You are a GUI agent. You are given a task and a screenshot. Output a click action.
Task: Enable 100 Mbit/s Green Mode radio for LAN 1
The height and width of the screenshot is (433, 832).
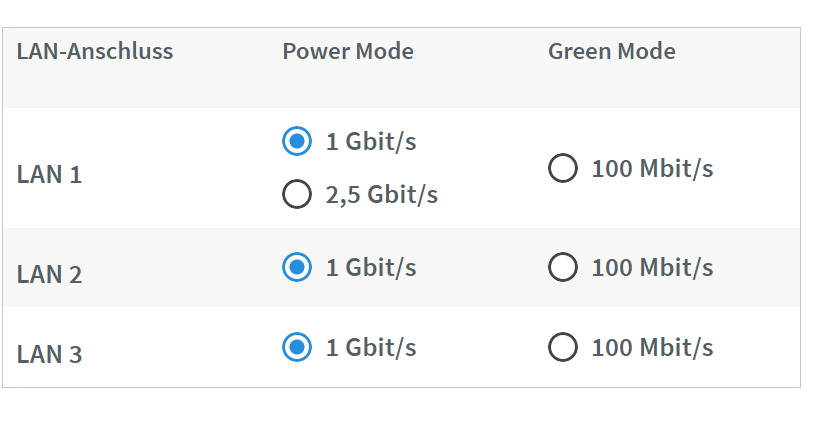click(563, 168)
